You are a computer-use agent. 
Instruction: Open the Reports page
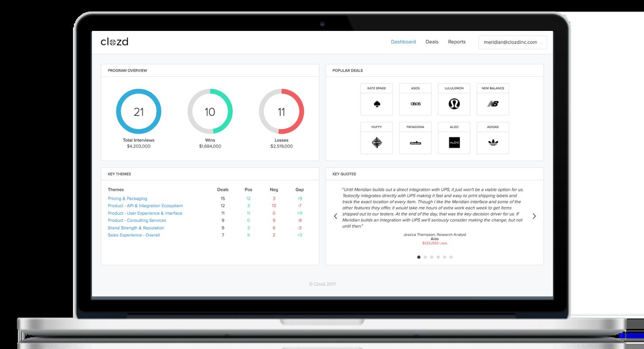tap(456, 42)
